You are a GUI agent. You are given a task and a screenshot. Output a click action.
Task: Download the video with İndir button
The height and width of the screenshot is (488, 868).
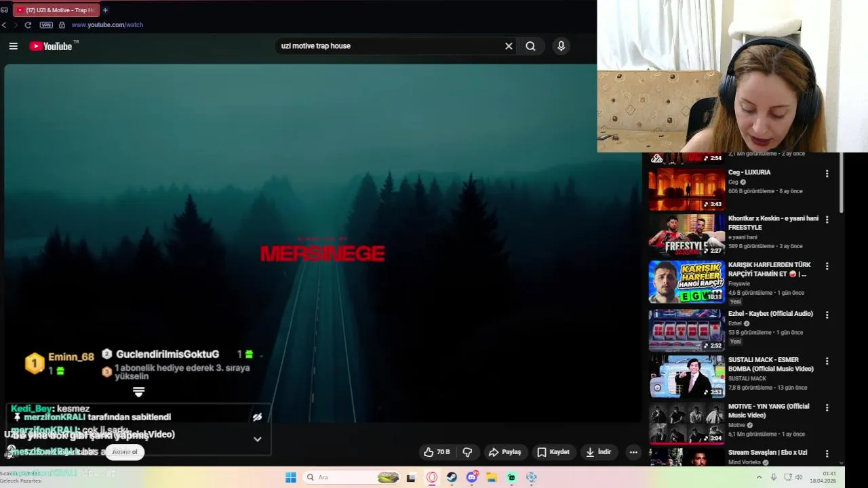tap(599, 452)
